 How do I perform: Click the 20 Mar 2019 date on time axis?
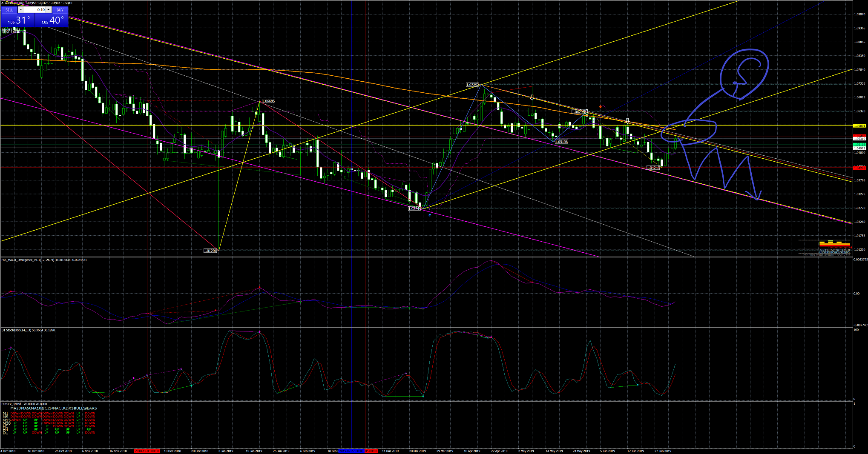click(417, 451)
